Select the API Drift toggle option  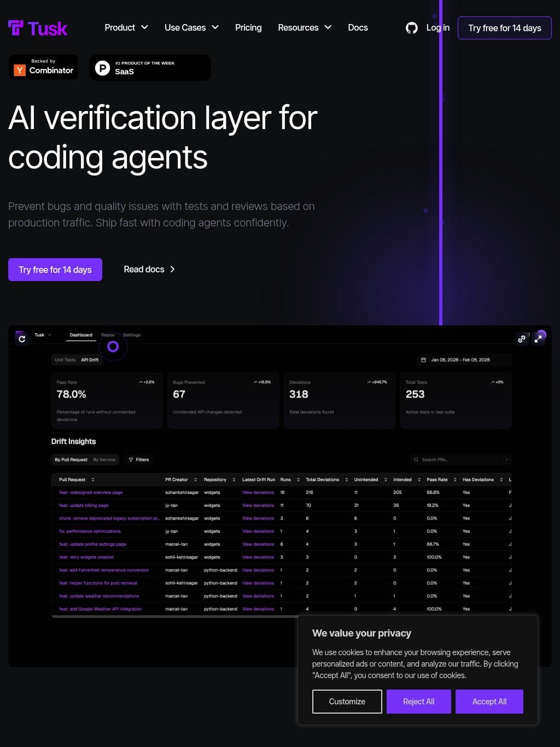(x=90, y=360)
